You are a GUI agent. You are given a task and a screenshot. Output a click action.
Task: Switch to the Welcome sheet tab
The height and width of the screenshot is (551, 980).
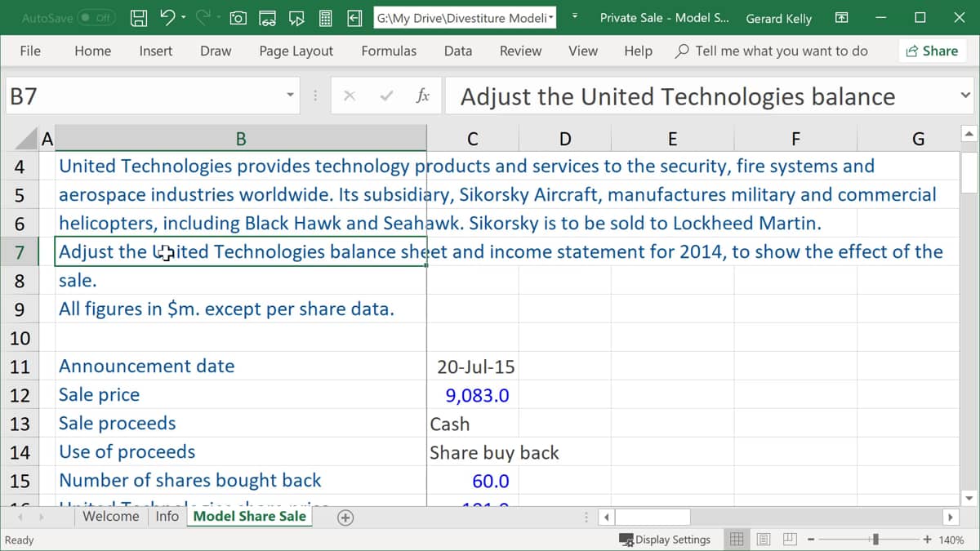pos(111,516)
